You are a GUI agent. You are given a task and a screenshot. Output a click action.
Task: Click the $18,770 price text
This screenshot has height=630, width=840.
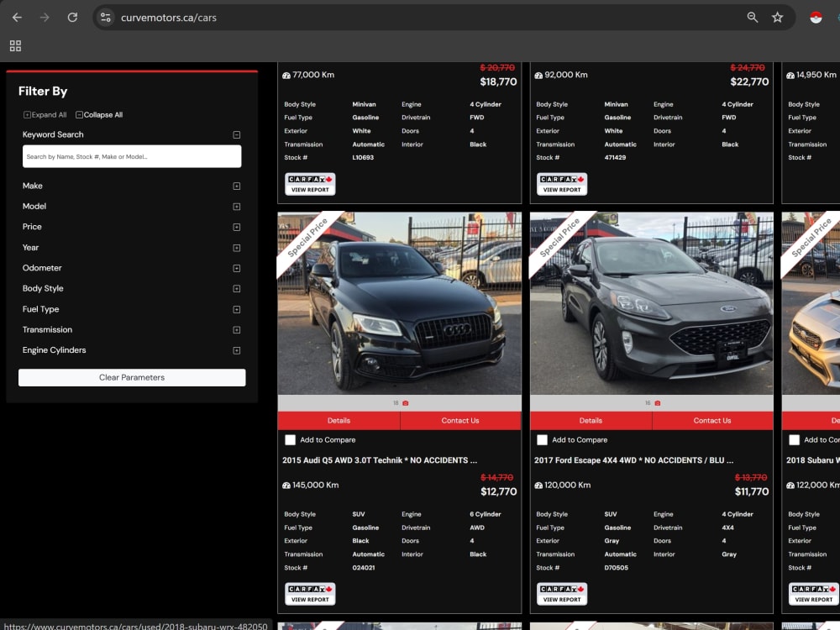(498, 81)
